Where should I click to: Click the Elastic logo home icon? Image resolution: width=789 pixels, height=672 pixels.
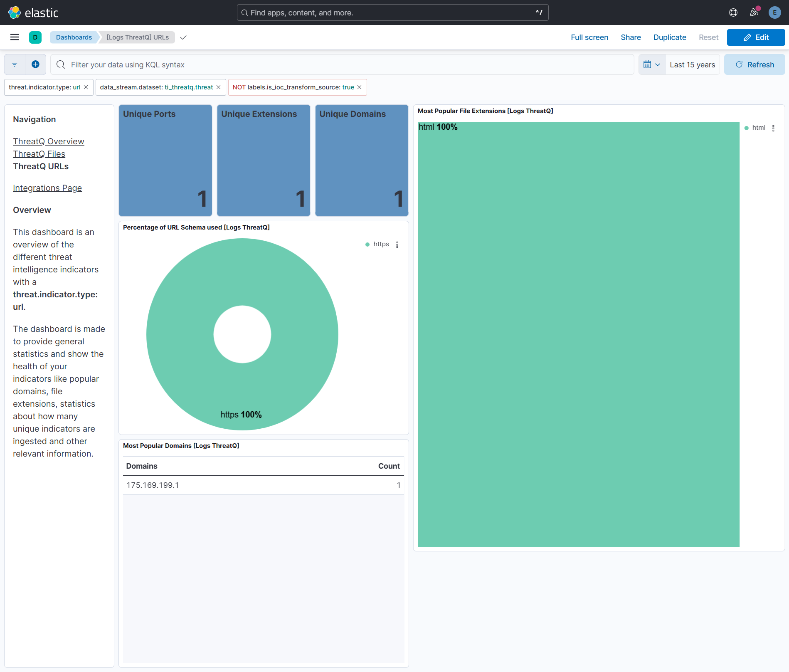[x=15, y=12]
